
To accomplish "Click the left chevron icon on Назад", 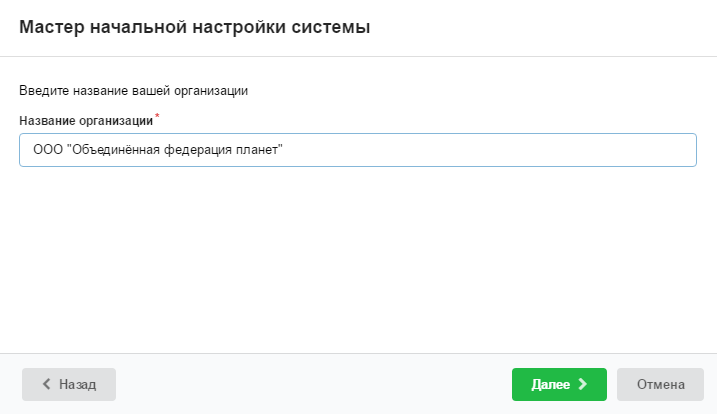I will tap(46, 384).
